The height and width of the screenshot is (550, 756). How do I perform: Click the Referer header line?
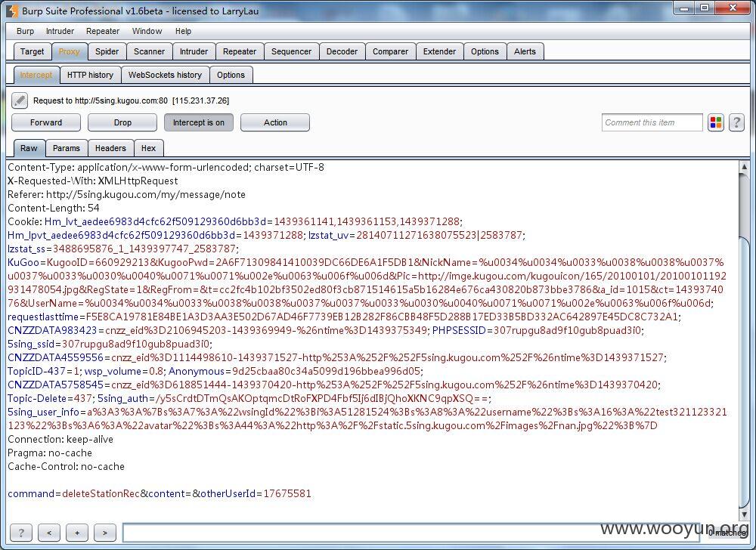click(x=126, y=195)
